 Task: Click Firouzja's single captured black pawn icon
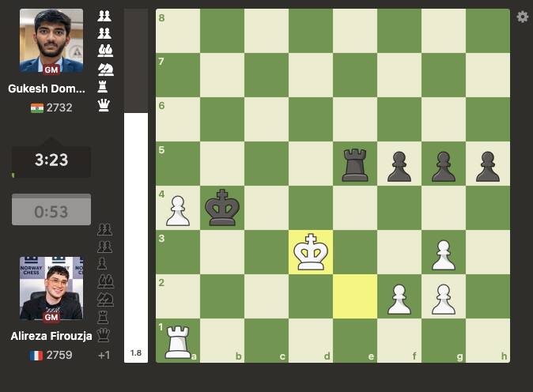(x=102, y=263)
